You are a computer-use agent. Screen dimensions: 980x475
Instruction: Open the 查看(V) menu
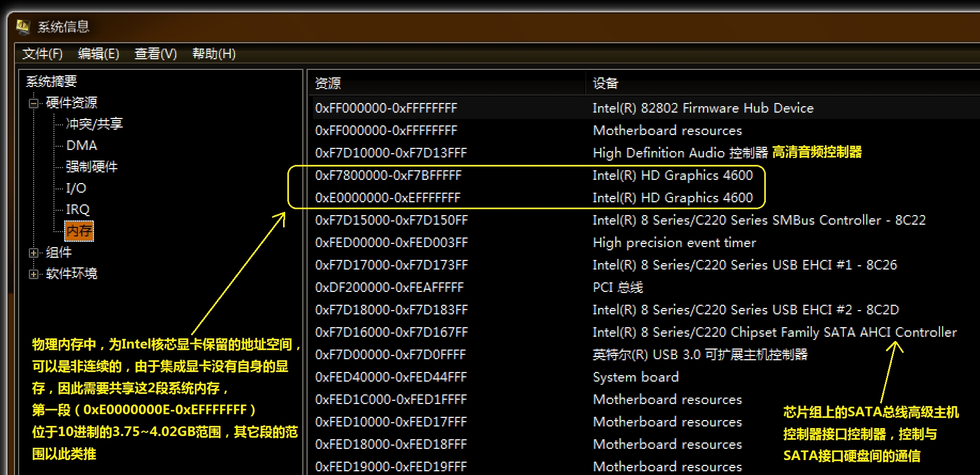click(155, 54)
